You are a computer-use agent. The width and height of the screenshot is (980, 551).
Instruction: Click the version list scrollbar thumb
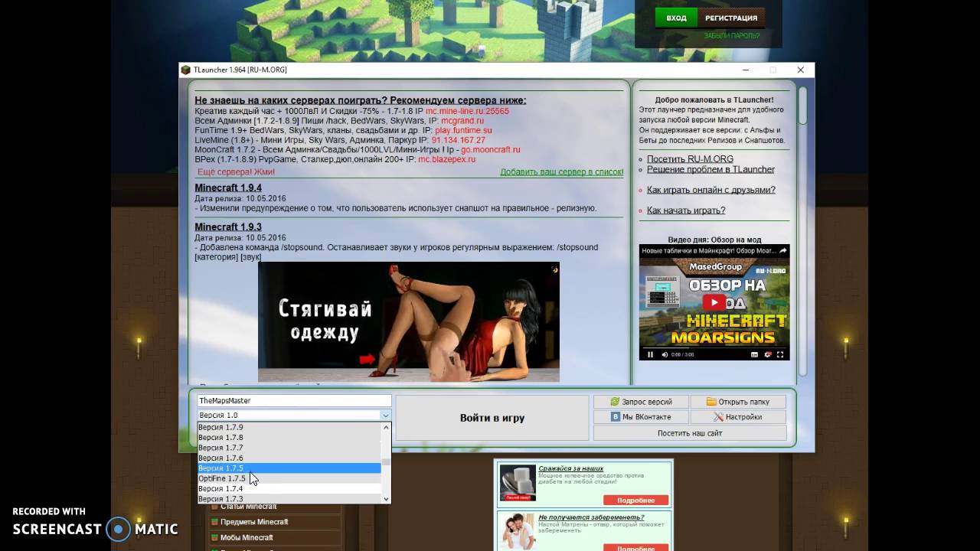coord(386,461)
